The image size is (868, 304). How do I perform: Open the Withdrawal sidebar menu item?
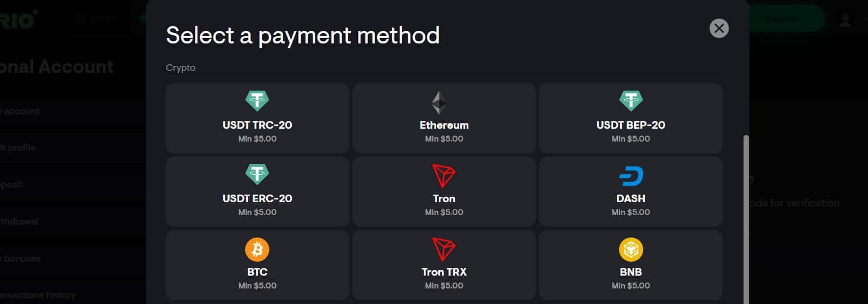[19, 221]
